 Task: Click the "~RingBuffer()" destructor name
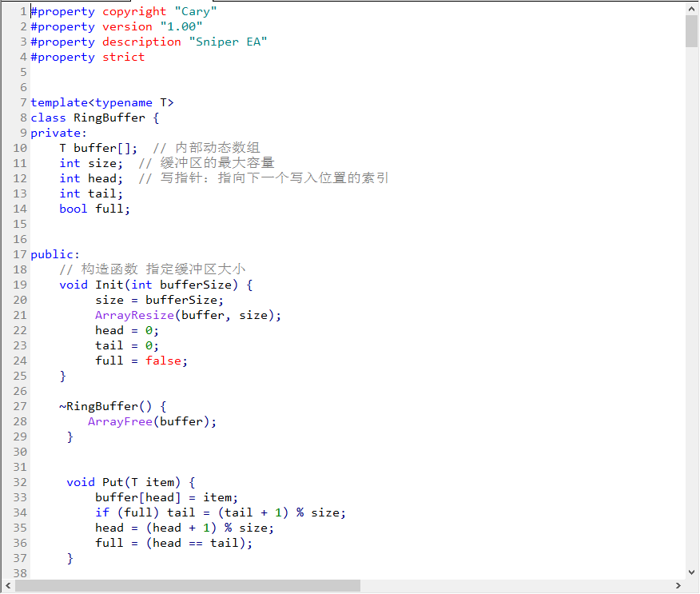pyautogui.click(x=105, y=406)
